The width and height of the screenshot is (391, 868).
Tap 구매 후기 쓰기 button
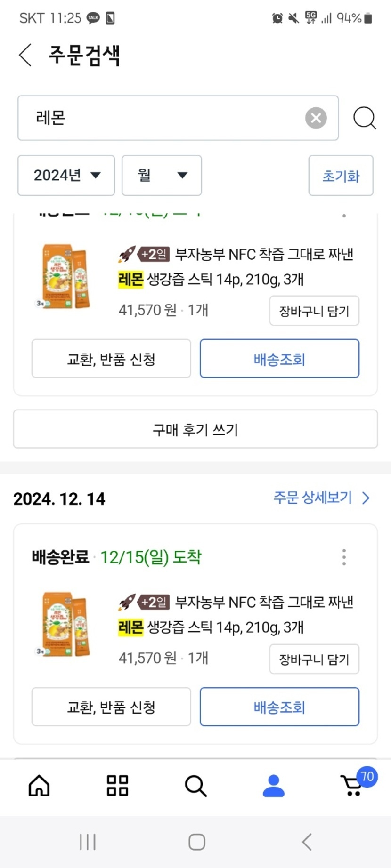click(195, 429)
